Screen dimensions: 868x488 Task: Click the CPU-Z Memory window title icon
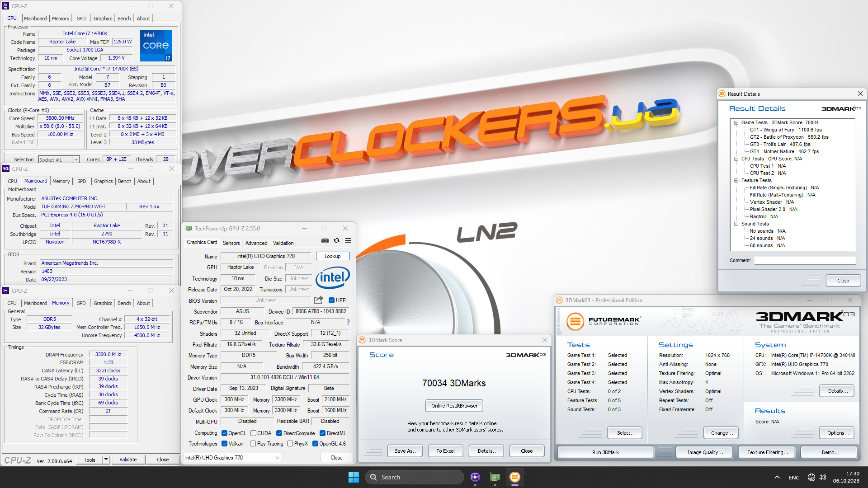5,291
